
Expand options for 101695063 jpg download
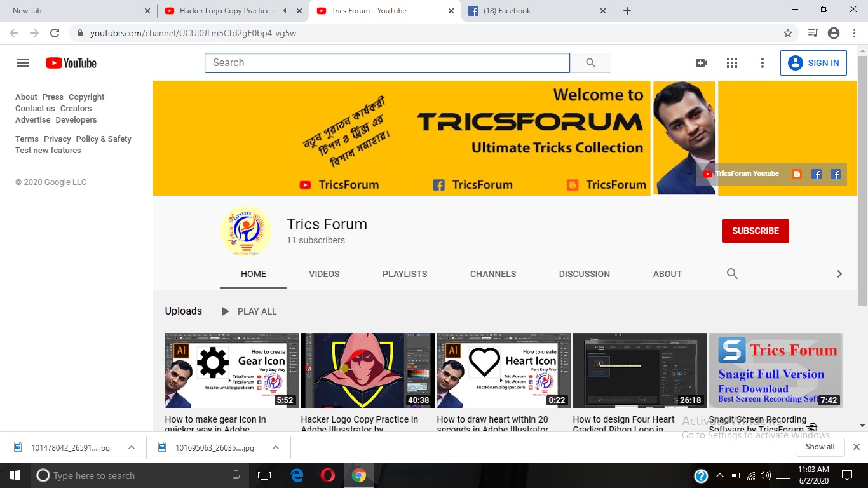(276, 447)
